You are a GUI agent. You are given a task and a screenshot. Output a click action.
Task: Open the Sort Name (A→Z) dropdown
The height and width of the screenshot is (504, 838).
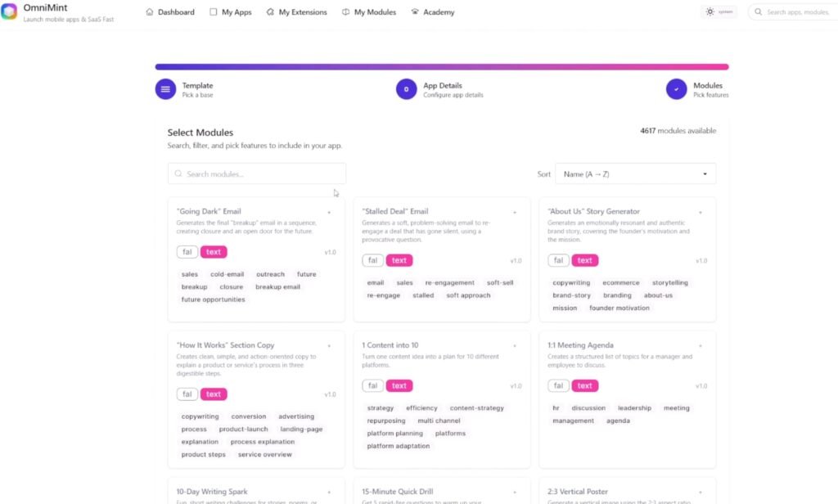pyautogui.click(x=636, y=173)
